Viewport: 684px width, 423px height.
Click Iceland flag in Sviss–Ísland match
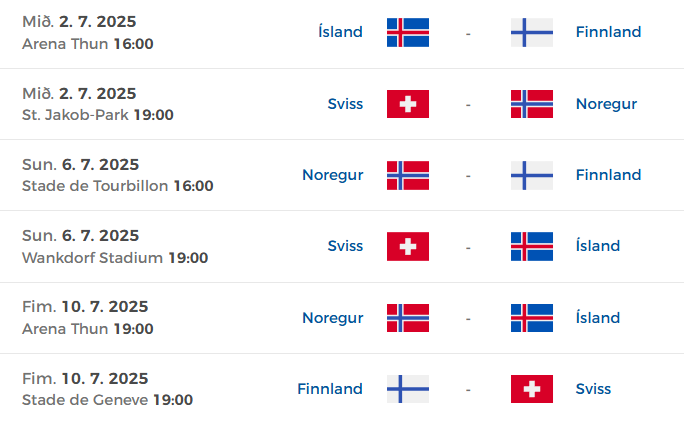tap(532, 246)
